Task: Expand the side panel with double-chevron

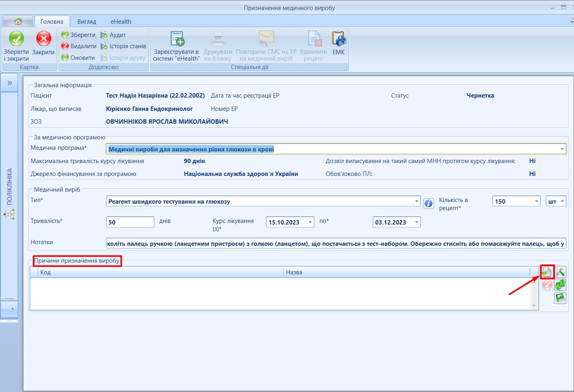Action: 10,83
